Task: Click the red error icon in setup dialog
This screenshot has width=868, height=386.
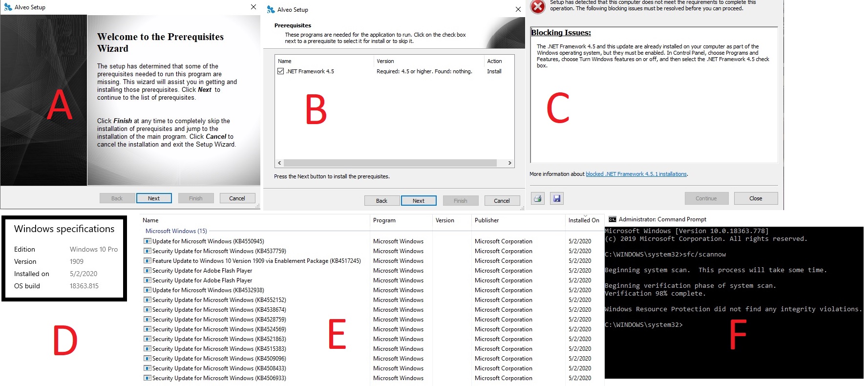Action: [x=538, y=6]
